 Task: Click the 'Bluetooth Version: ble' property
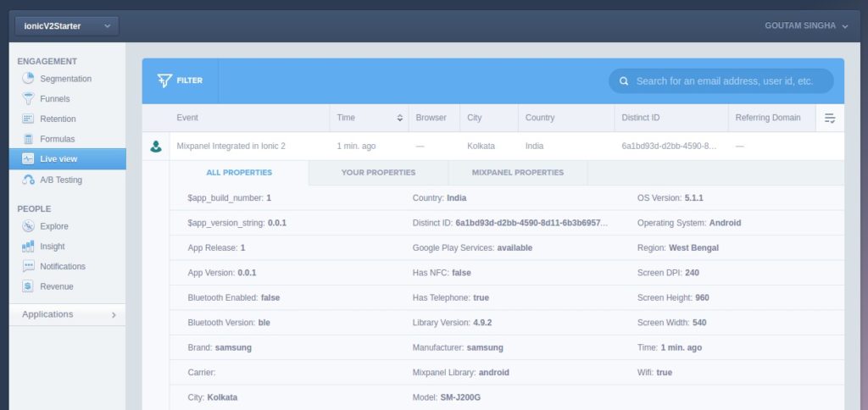tap(229, 323)
